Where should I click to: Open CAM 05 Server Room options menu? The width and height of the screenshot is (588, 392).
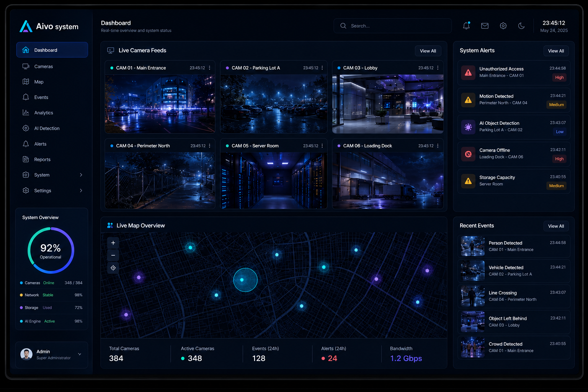pyautogui.click(x=322, y=146)
